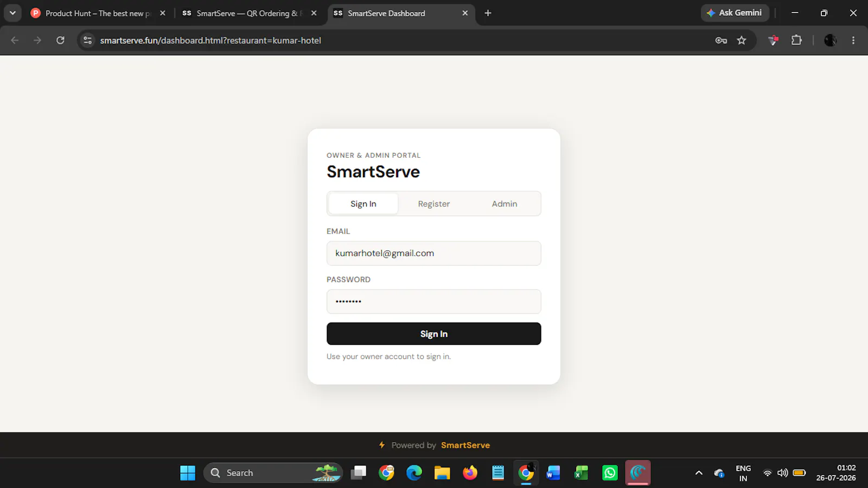The height and width of the screenshot is (488, 868).
Task: Open Microsoft Excel from the taskbar
Action: (582, 473)
